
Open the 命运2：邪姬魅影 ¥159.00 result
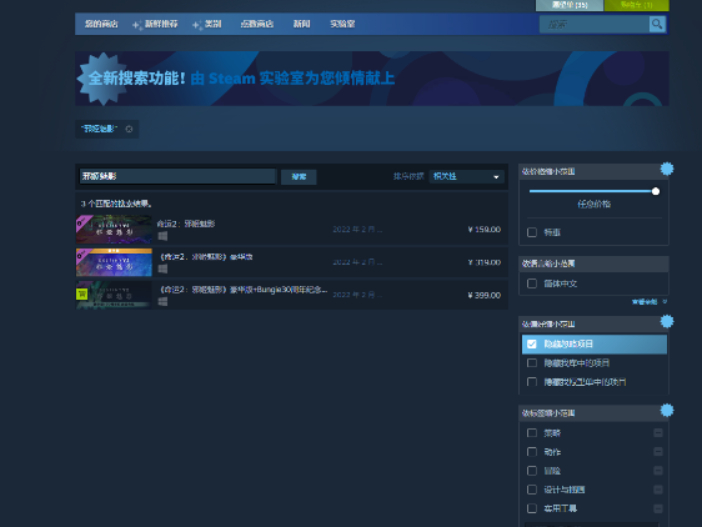(x=291, y=229)
